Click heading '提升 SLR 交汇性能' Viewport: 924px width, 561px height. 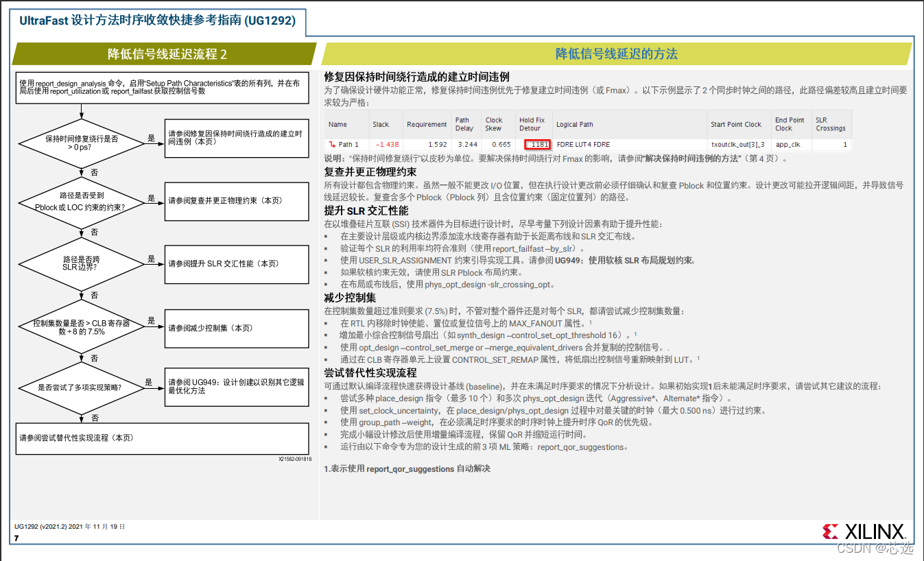click(x=366, y=211)
